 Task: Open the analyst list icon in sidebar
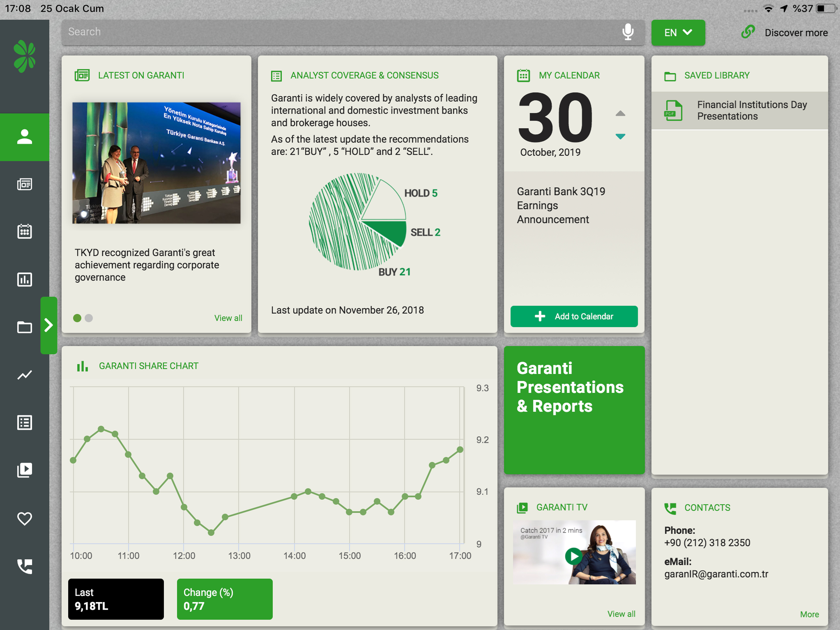pos(25,423)
